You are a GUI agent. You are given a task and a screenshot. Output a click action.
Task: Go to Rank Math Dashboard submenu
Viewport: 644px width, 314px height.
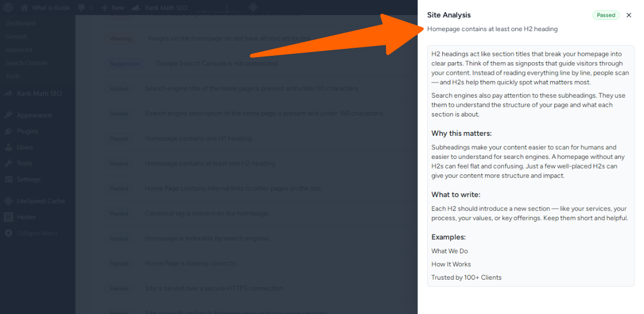[x=20, y=23]
